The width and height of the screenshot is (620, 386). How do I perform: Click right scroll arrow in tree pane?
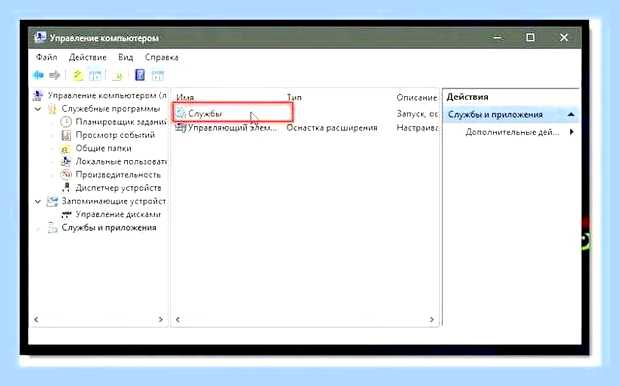pos(161,320)
